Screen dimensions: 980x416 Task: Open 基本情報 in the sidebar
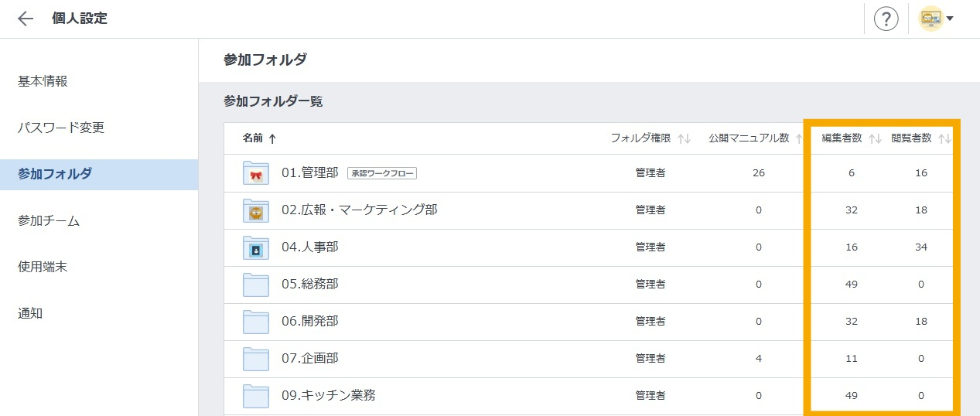43,81
